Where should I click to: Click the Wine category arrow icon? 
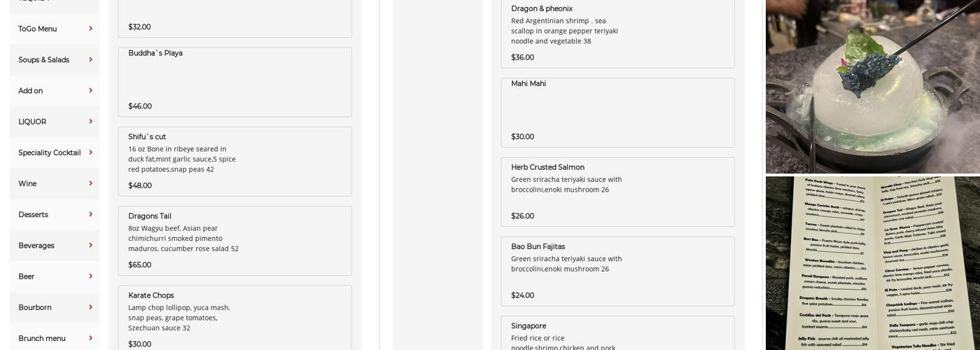[90, 183]
